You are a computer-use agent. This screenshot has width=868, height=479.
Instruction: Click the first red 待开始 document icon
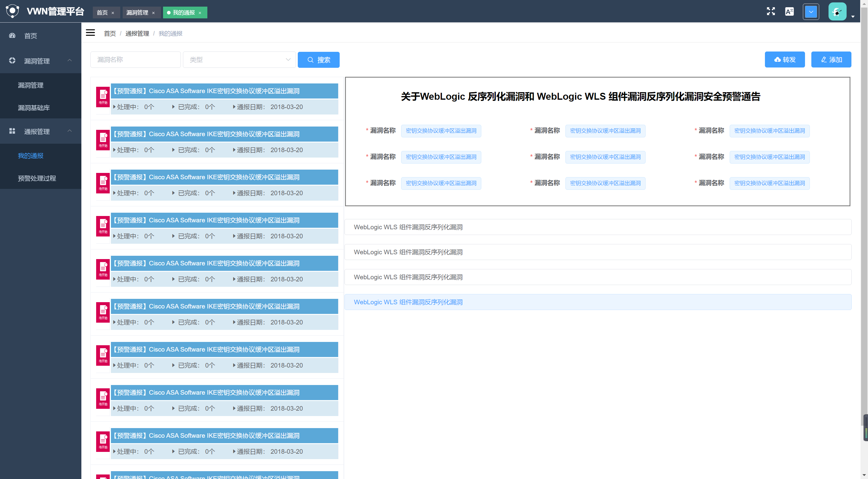(x=103, y=97)
